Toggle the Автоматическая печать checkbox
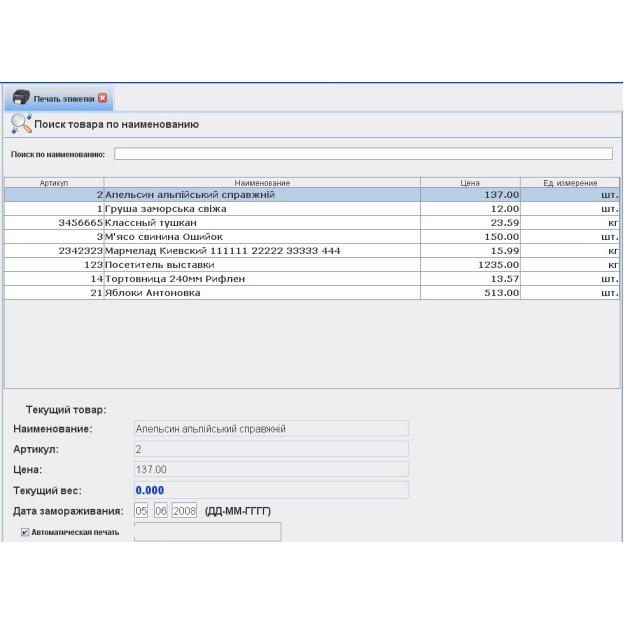The width and height of the screenshot is (625, 625). 25,532
